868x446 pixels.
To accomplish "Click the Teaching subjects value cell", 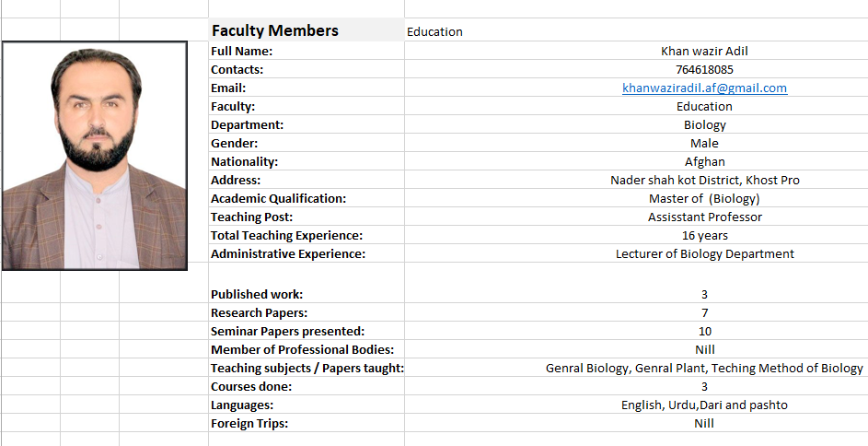I will pyautogui.click(x=636, y=368).
